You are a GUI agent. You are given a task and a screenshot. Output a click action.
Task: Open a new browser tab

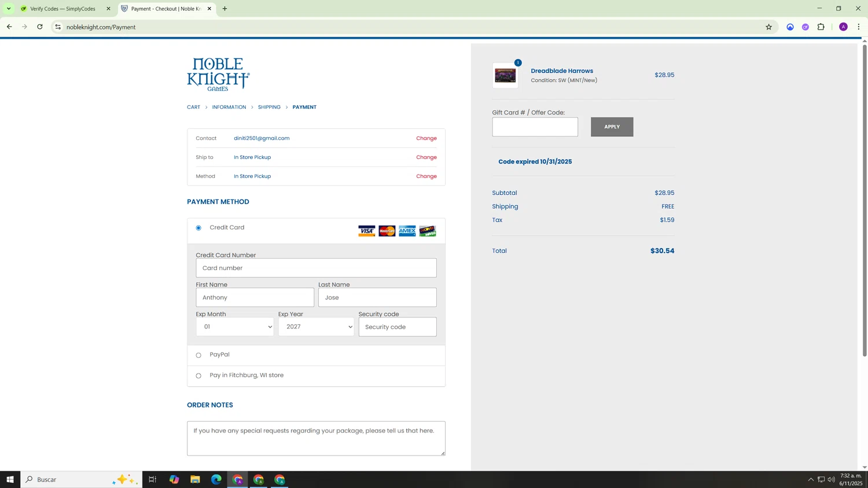(x=225, y=9)
